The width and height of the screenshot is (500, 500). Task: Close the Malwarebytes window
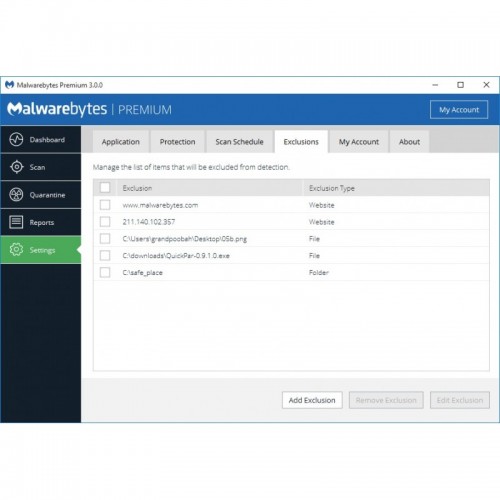486,85
